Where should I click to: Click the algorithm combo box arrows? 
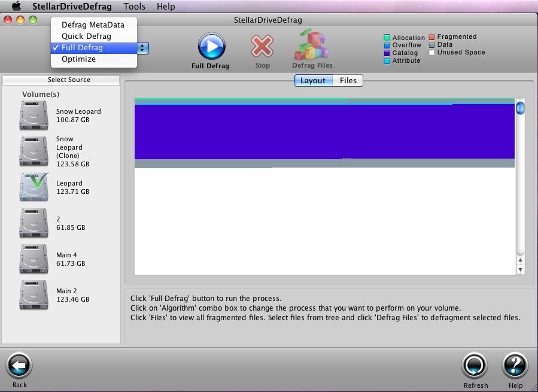[x=143, y=48]
